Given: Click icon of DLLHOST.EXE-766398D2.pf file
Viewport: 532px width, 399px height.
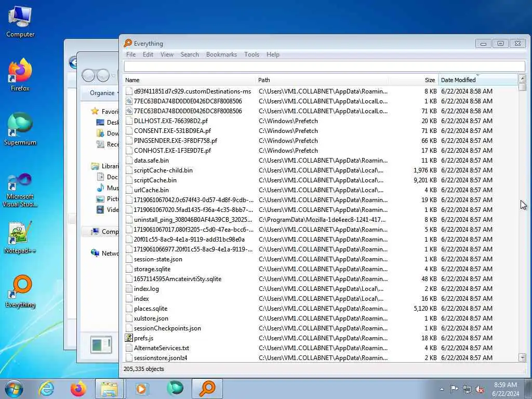Looking at the screenshot, I should click(x=129, y=121).
